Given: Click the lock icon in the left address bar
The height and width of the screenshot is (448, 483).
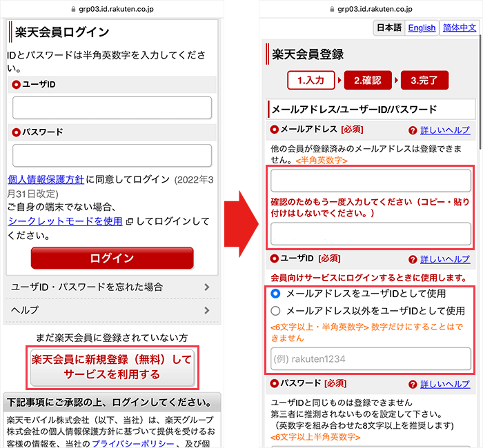Looking at the screenshot, I should pos(73,9).
